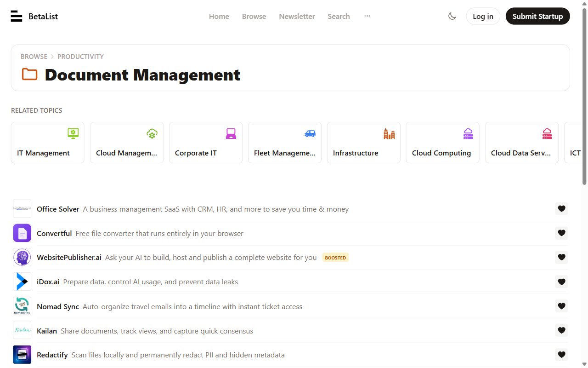Open the Corporate IT topic card
The width and height of the screenshot is (588, 368).
click(x=206, y=143)
